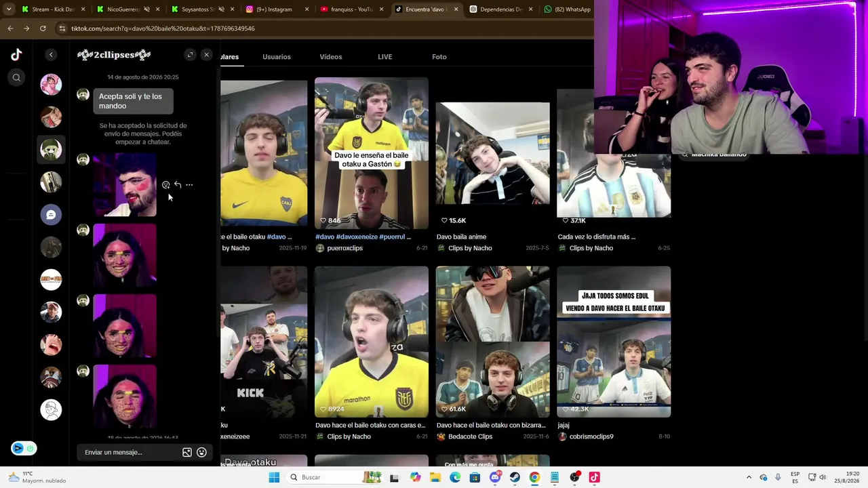Unmute the NicoGuerrero browser tab

click(146, 9)
